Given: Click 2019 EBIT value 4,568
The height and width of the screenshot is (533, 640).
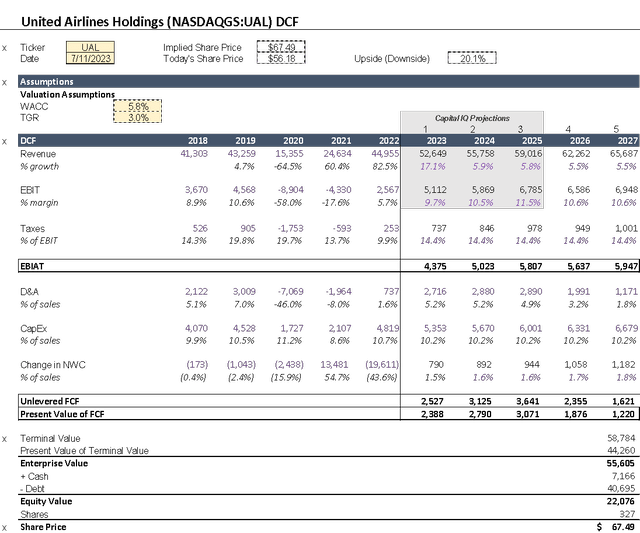Looking at the screenshot, I should 244,190.
